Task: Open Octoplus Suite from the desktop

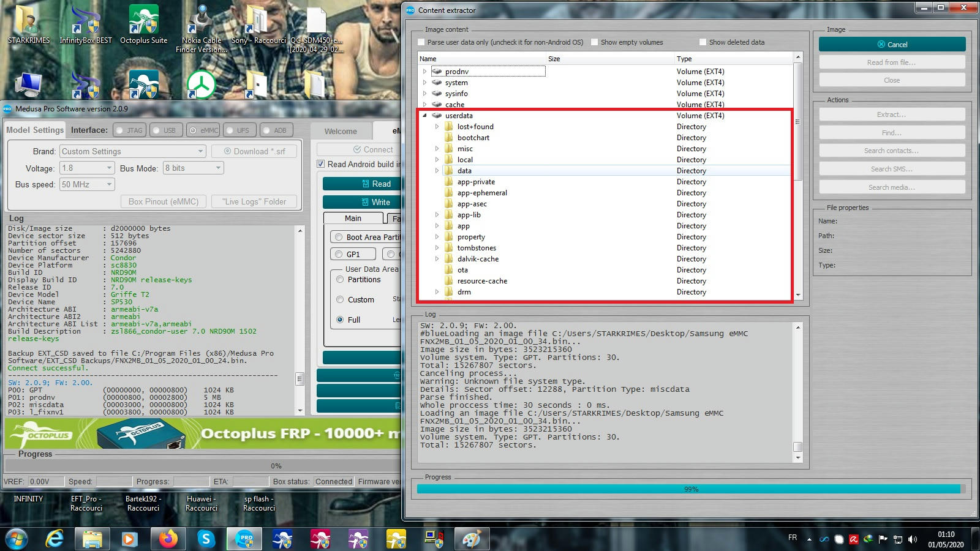Action: pyautogui.click(x=143, y=18)
